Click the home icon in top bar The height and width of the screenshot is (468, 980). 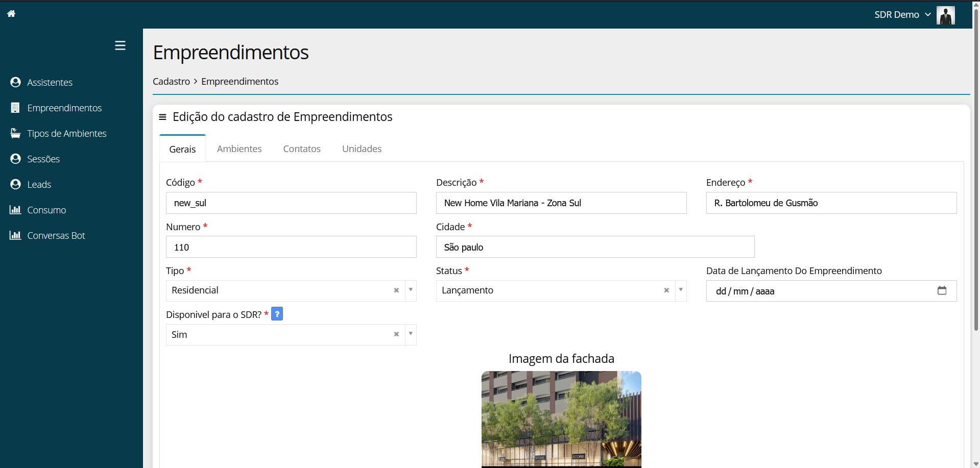[11, 14]
